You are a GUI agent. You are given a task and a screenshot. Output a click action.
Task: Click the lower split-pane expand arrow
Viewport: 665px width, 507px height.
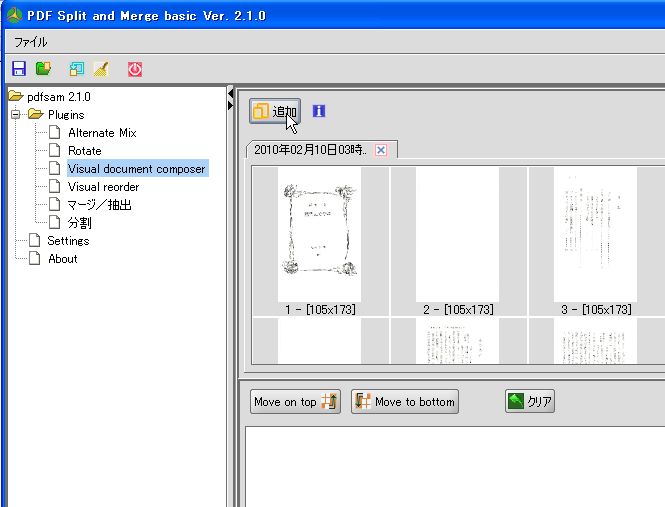230,105
